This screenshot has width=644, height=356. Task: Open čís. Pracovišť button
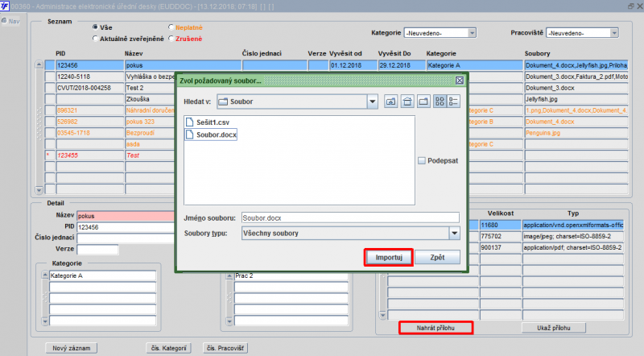[x=225, y=348]
